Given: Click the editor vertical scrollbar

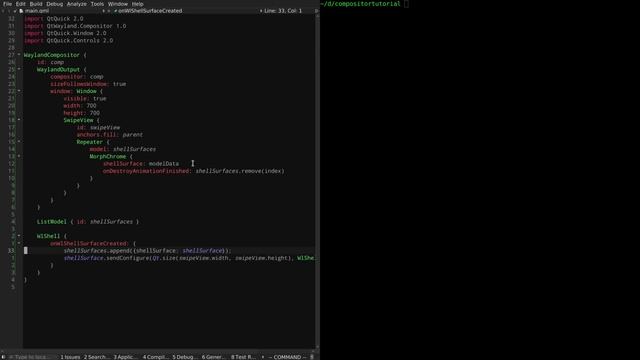Looking at the screenshot, I should pos(317,182).
